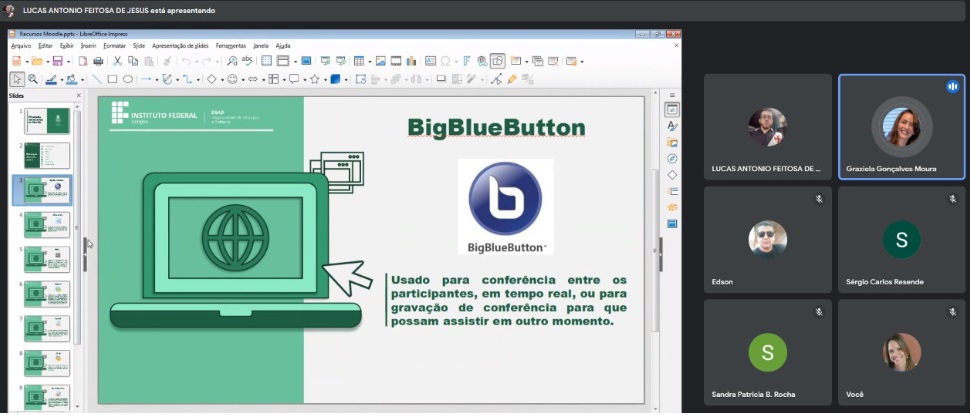Expand the Symbol Shapes smiley dropdown arrow
This screenshot has height=415, width=970.
[x=243, y=80]
